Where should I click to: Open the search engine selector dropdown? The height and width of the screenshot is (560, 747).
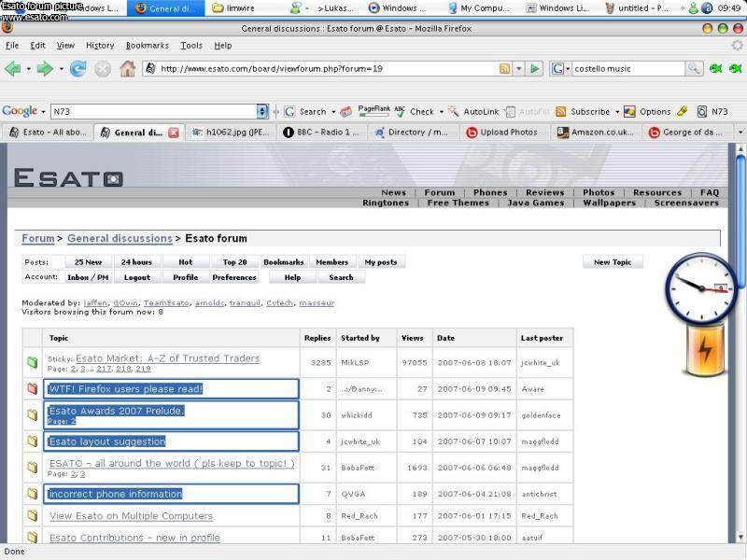pyautogui.click(x=560, y=68)
